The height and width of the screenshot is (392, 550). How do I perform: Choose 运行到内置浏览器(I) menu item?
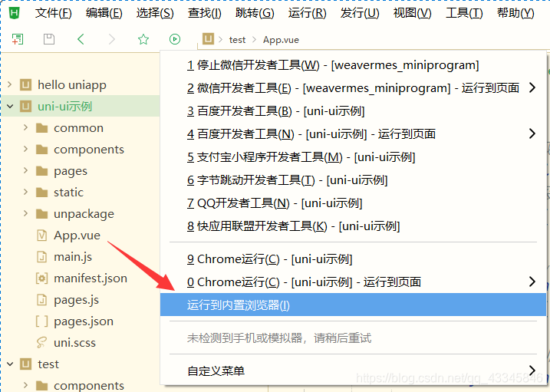353,305
